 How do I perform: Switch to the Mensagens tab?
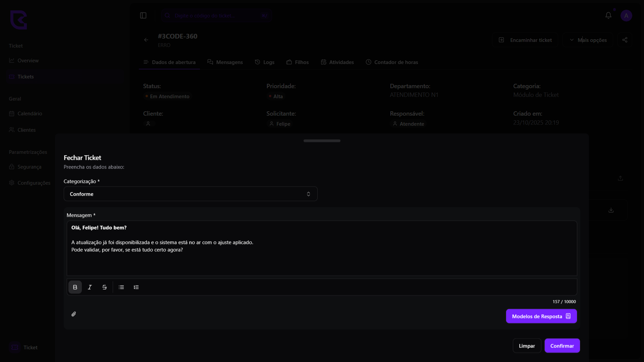pyautogui.click(x=225, y=62)
